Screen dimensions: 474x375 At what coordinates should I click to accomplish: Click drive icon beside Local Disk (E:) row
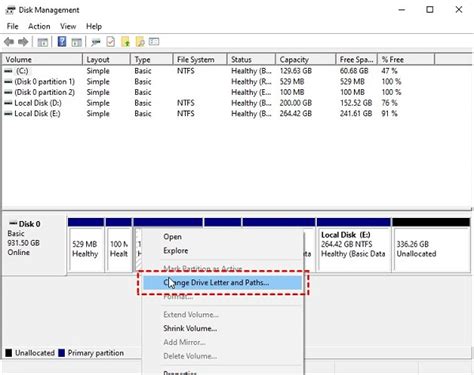tap(8, 113)
